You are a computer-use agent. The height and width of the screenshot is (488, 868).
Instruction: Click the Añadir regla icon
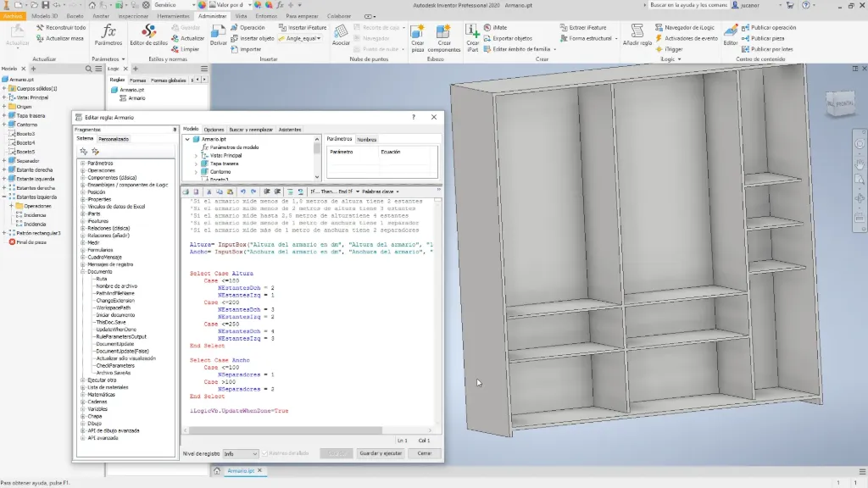pos(637,36)
